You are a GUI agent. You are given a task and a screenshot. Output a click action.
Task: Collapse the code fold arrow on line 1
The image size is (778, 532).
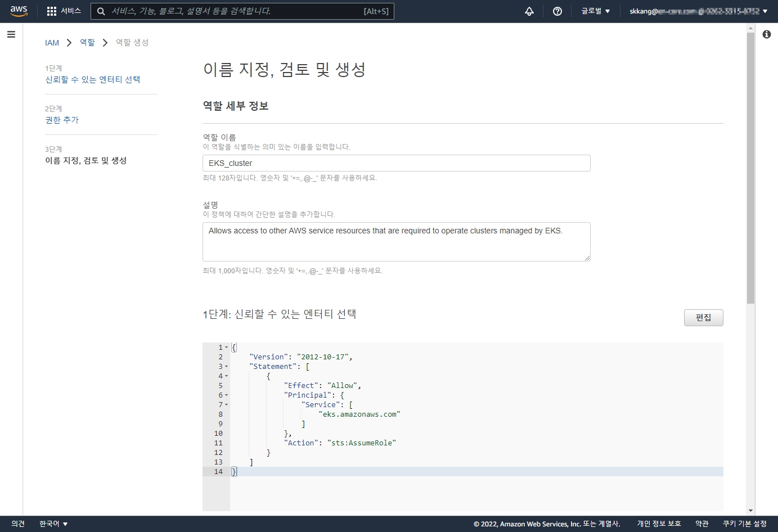pos(227,348)
